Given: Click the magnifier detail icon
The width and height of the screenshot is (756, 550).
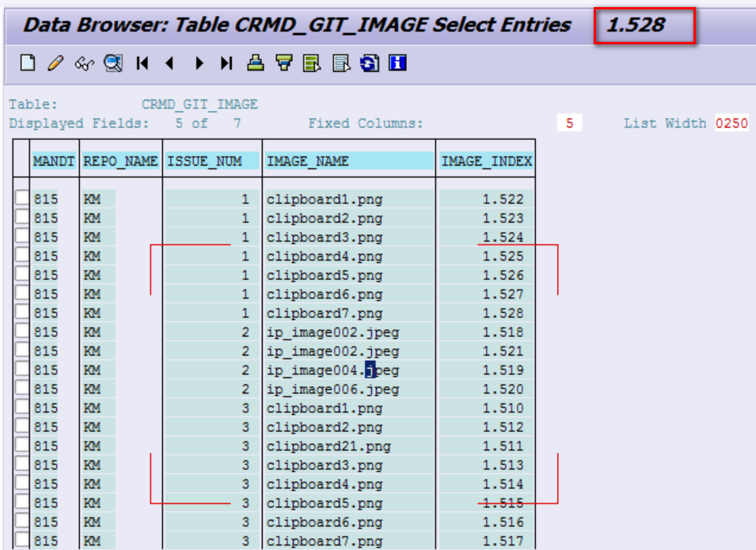Looking at the screenshot, I should 113,63.
